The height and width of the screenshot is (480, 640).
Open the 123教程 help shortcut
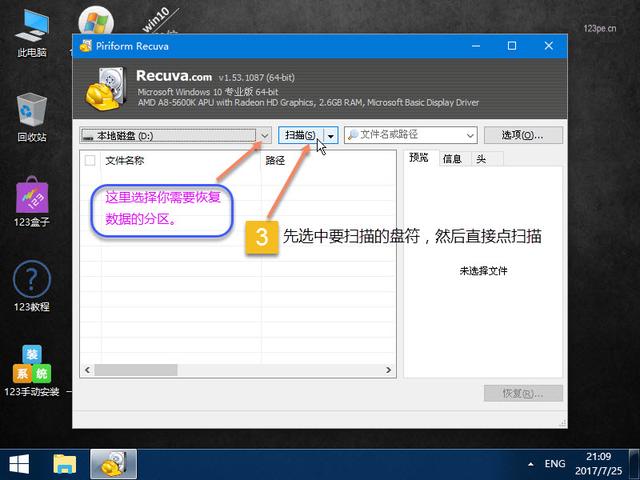click(31, 286)
